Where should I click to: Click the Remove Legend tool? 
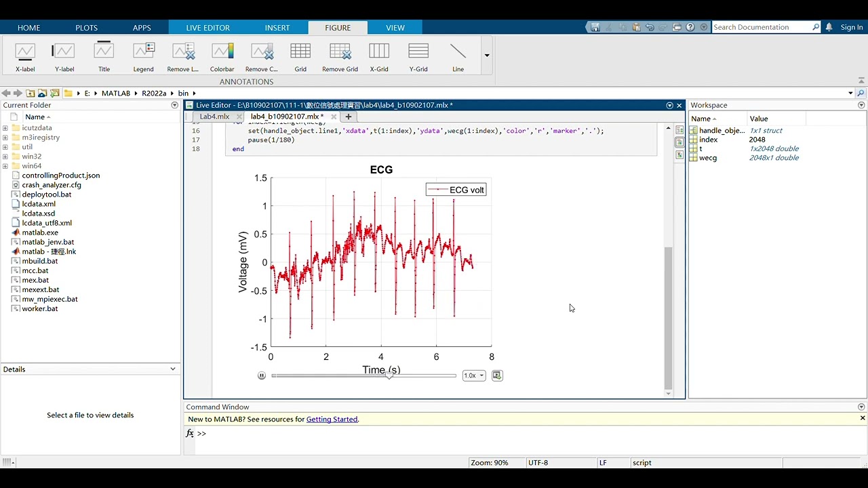pyautogui.click(x=182, y=57)
